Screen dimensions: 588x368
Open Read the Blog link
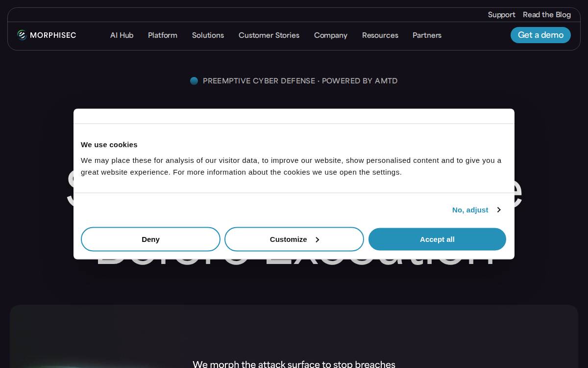point(547,15)
